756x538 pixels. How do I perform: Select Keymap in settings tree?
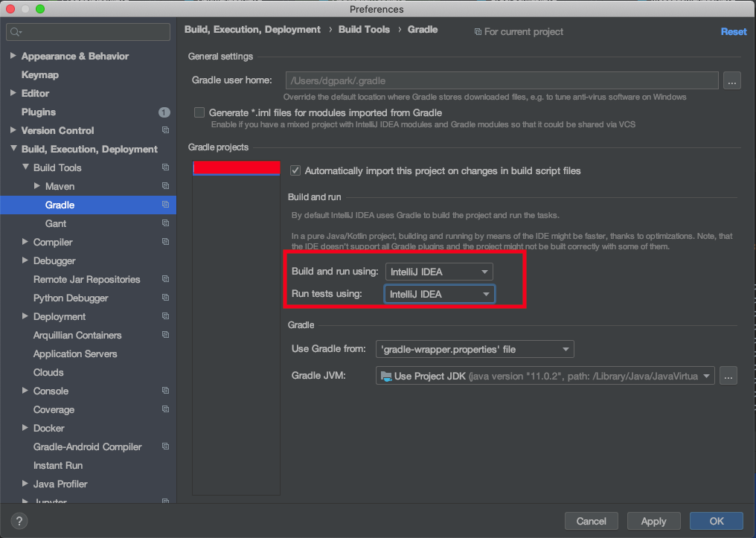(40, 74)
